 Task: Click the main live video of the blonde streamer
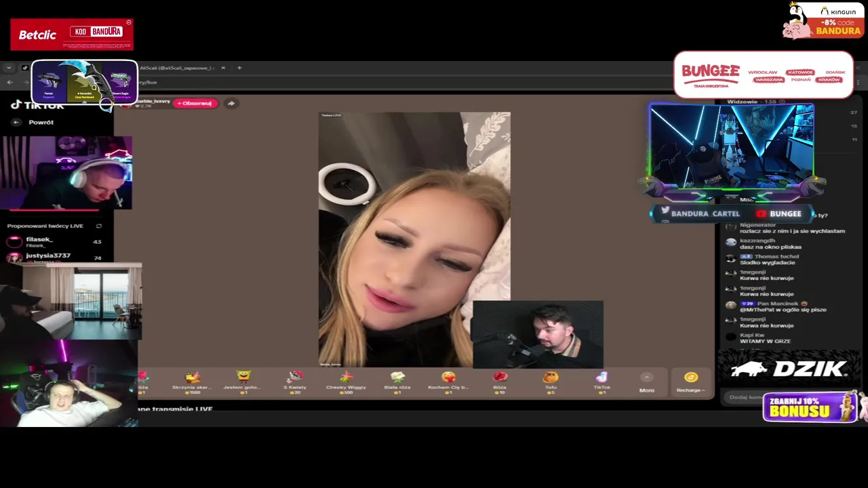[414, 239]
